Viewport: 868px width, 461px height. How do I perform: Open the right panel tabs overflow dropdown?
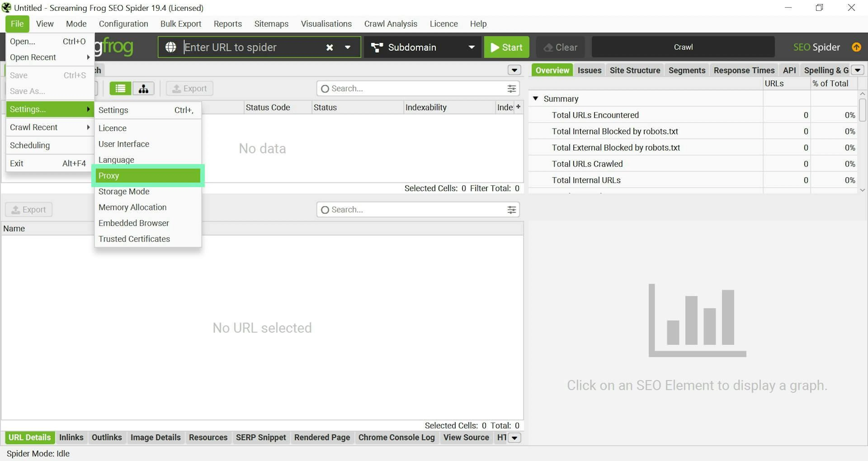coord(858,70)
